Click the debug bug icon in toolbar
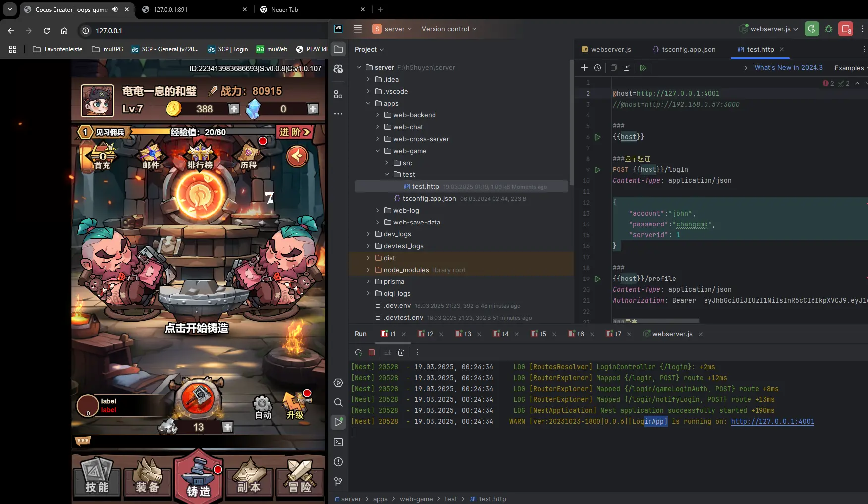This screenshot has height=504, width=868. point(829,29)
